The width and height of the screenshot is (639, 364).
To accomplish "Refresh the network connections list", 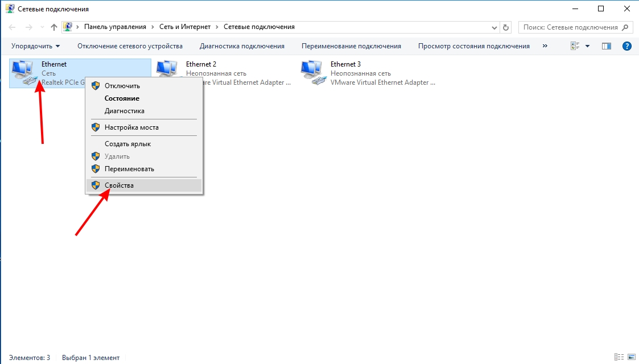I will click(x=506, y=27).
